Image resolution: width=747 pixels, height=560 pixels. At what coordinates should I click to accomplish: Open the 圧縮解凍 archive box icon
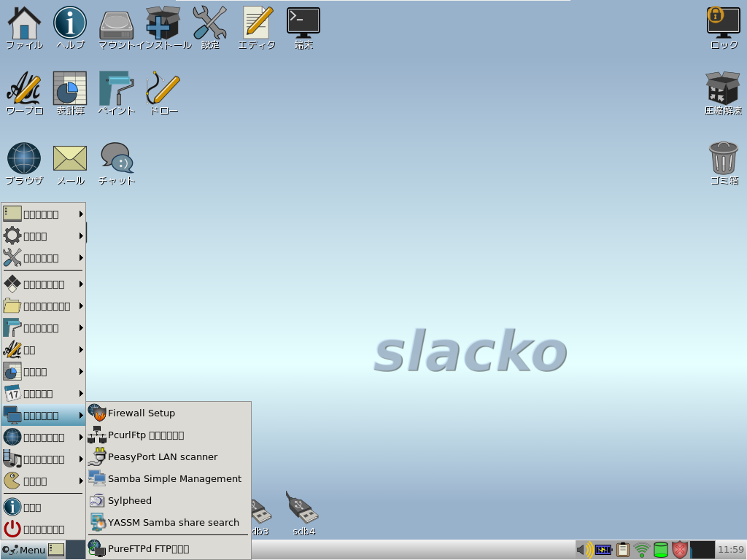723,93
